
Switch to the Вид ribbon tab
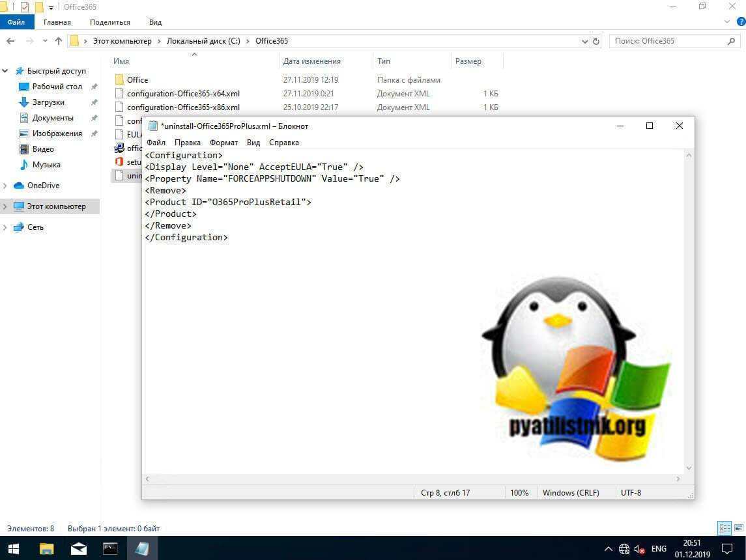[x=154, y=21]
